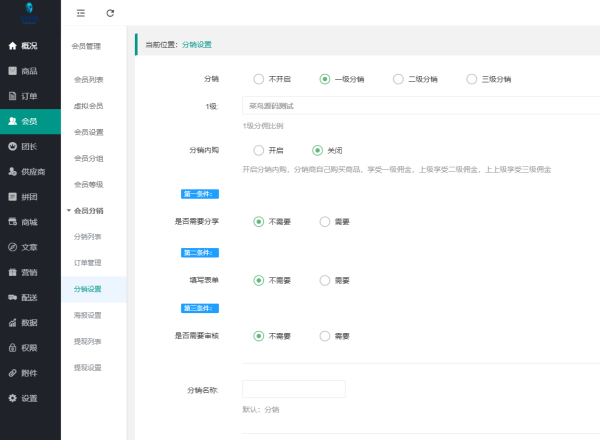Click the sidebar collapse menu icon
The width and height of the screenshot is (600, 440).
[81, 13]
